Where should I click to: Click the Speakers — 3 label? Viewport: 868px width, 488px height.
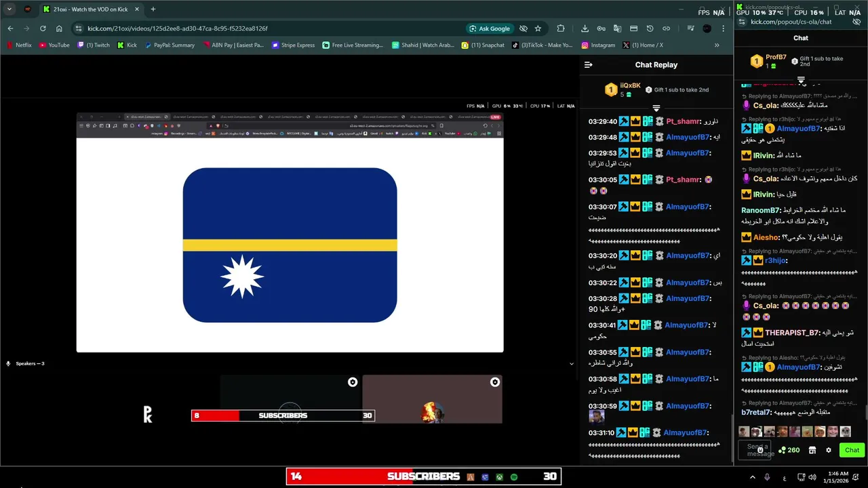point(30,364)
